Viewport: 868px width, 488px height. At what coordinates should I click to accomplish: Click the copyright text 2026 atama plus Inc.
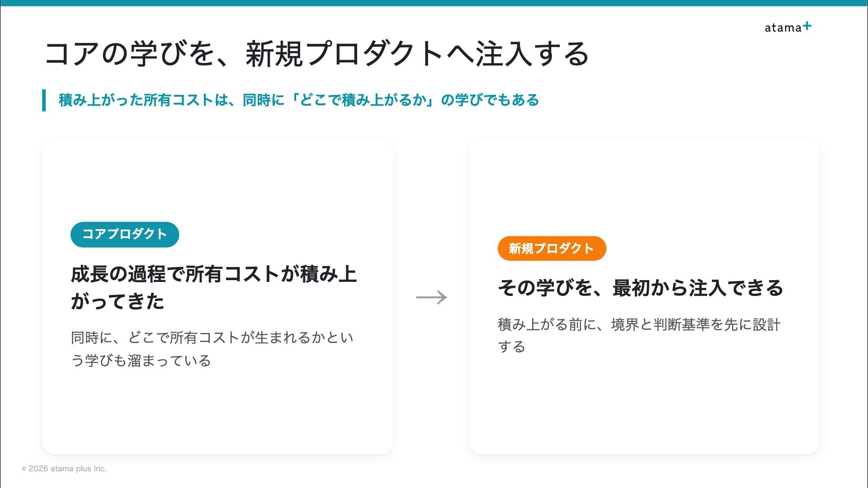67,469
